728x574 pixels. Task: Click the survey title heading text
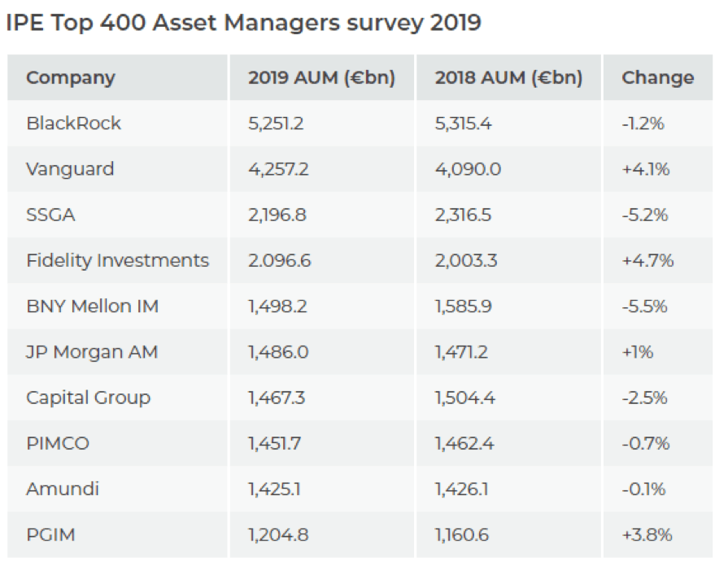pyautogui.click(x=243, y=24)
